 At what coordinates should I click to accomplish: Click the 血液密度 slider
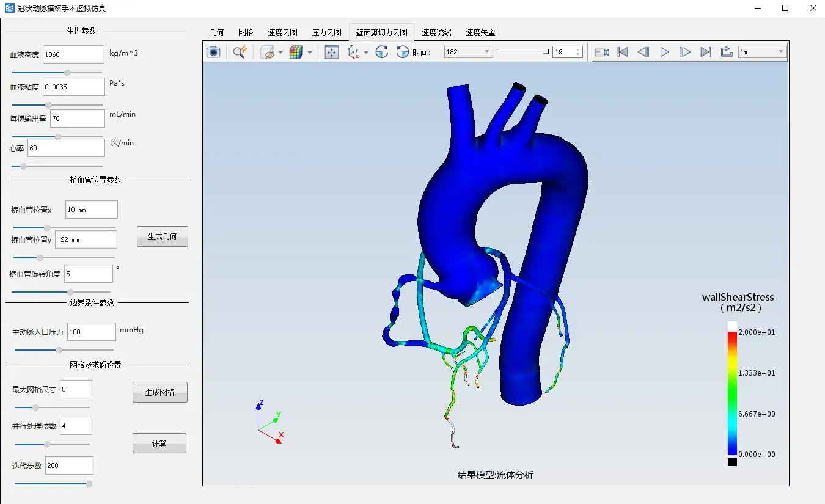tap(57, 73)
